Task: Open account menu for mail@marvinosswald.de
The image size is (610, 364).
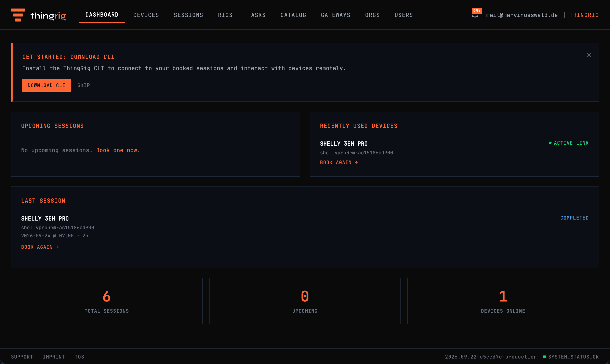Action: (x=522, y=15)
